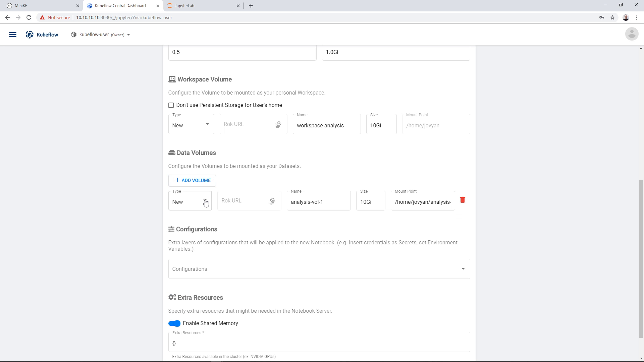Edit data volume Size field
644x362 pixels.
click(371, 201)
